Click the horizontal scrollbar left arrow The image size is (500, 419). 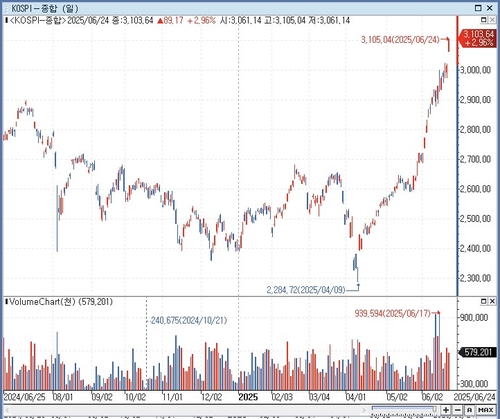click(6, 410)
